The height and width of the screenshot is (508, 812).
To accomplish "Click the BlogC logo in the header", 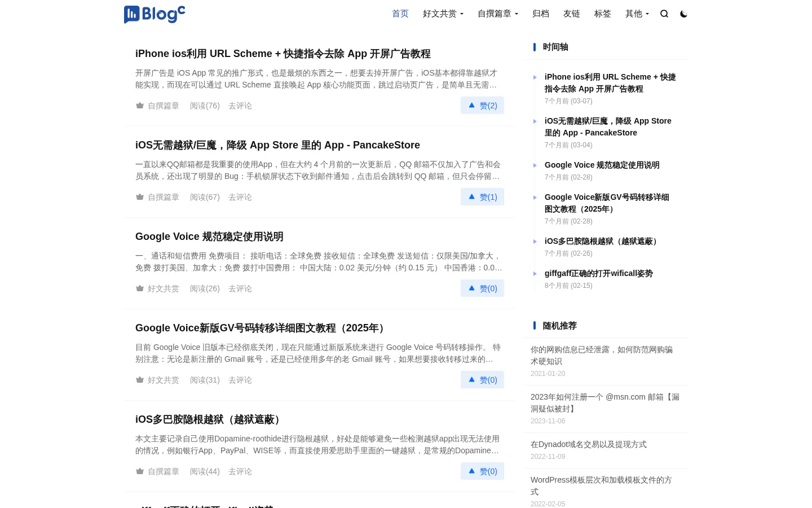I will [155, 14].
